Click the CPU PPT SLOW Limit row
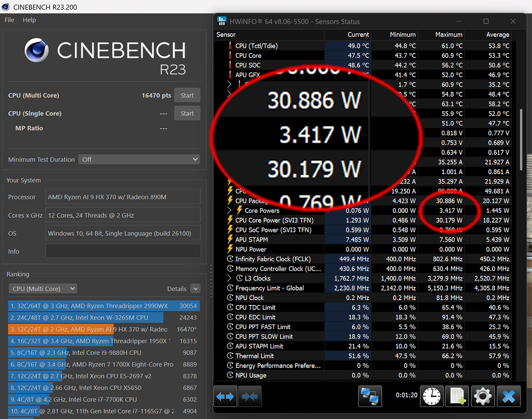 363,337
